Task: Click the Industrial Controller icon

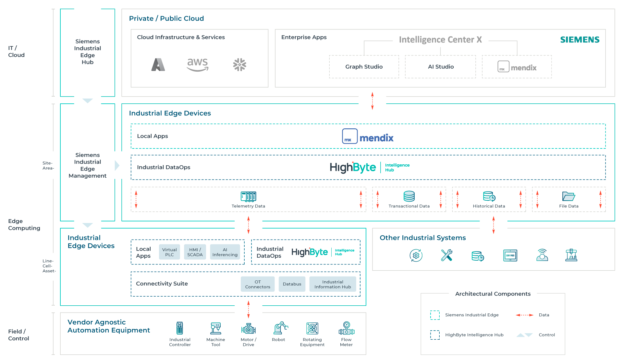Action: [x=179, y=328]
